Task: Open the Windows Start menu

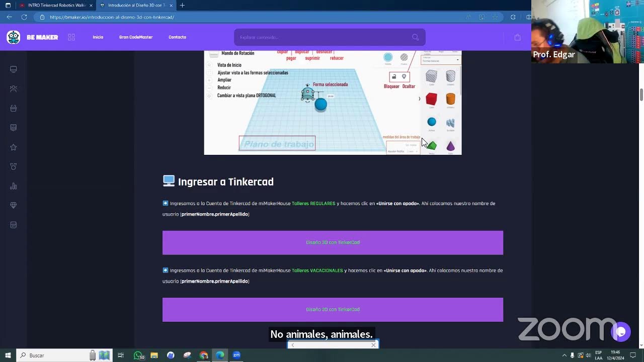Action: [8, 355]
